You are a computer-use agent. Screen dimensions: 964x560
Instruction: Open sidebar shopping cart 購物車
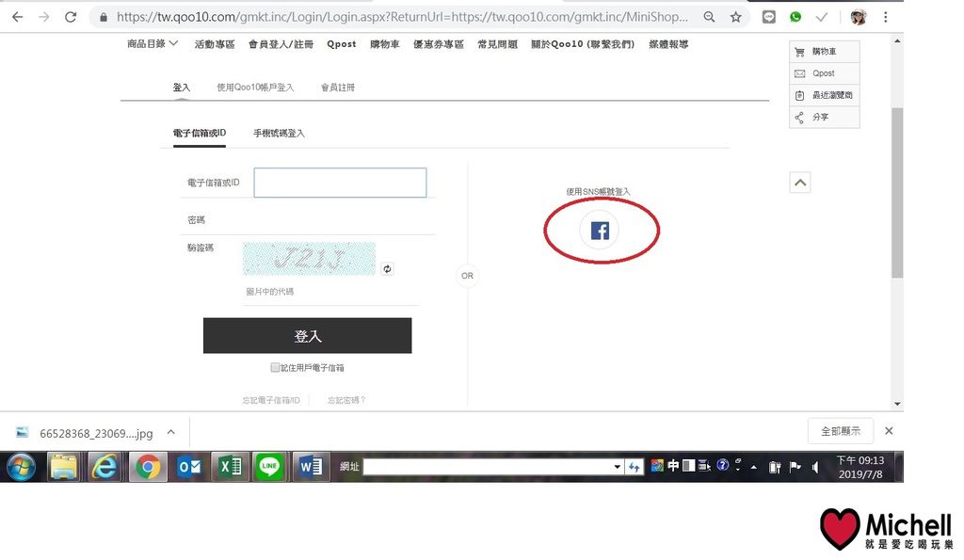point(824,52)
